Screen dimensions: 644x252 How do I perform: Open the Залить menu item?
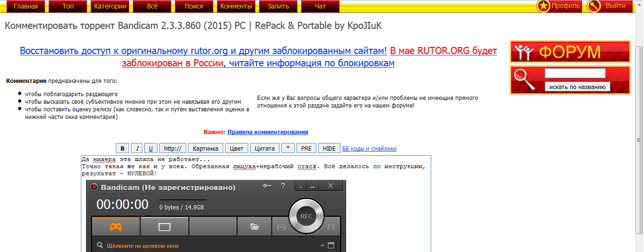pos(278,6)
